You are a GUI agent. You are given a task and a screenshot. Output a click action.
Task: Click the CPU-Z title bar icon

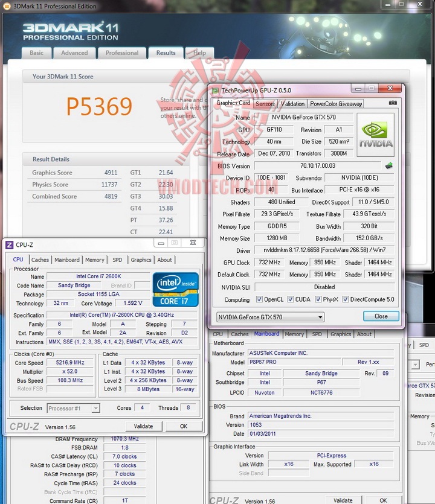(9, 245)
